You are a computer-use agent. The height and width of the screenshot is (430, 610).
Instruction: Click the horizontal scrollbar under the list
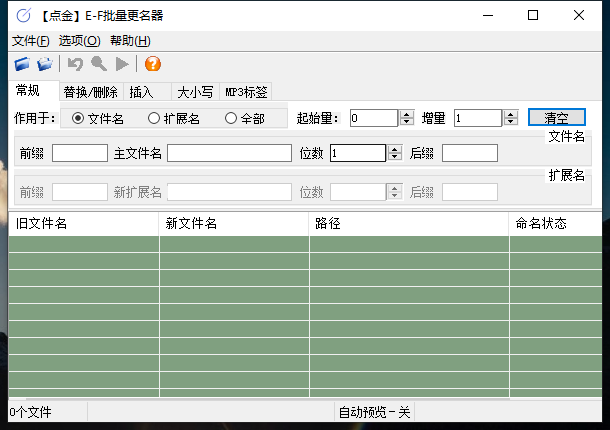click(268, 399)
